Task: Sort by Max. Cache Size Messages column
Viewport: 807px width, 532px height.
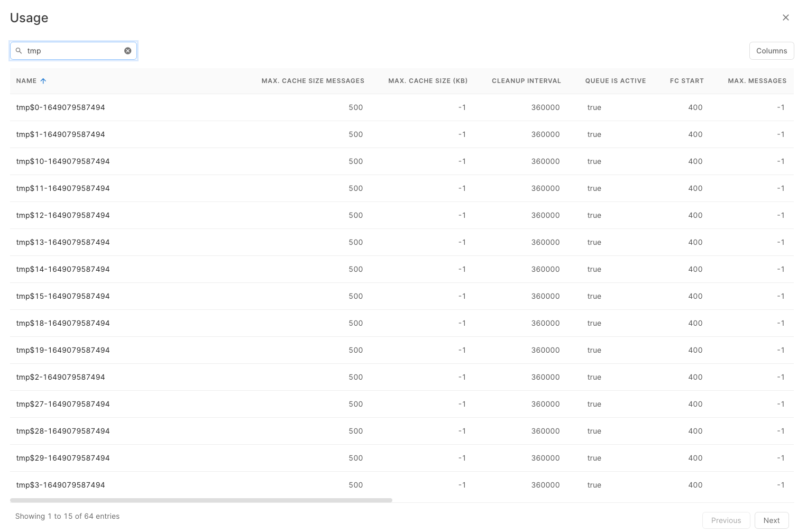Action: pyautogui.click(x=313, y=81)
